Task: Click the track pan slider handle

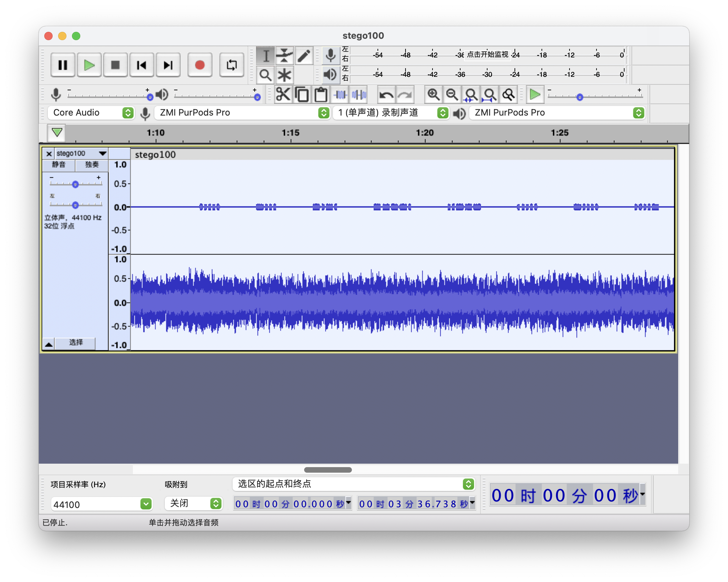Action: (x=75, y=205)
